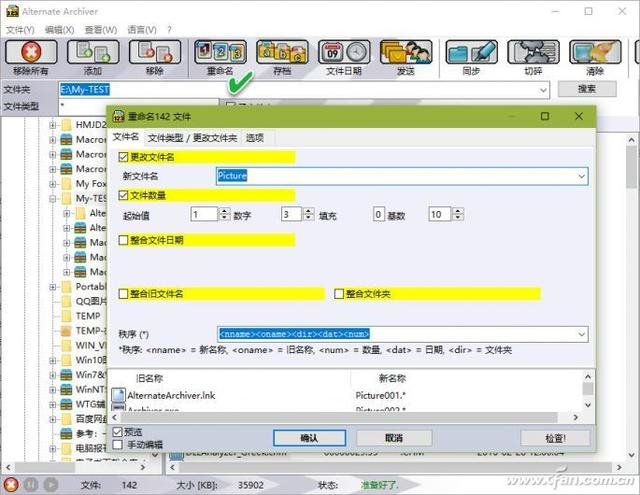The height and width of the screenshot is (495, 640).
Task: Open the 文件夹 path dropdown arrow
Action: coord(543,89)
